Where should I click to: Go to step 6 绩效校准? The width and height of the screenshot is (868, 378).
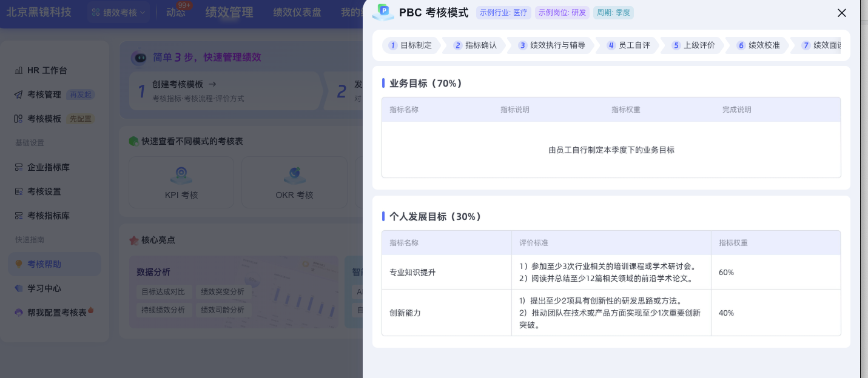(x=759, y=45)
